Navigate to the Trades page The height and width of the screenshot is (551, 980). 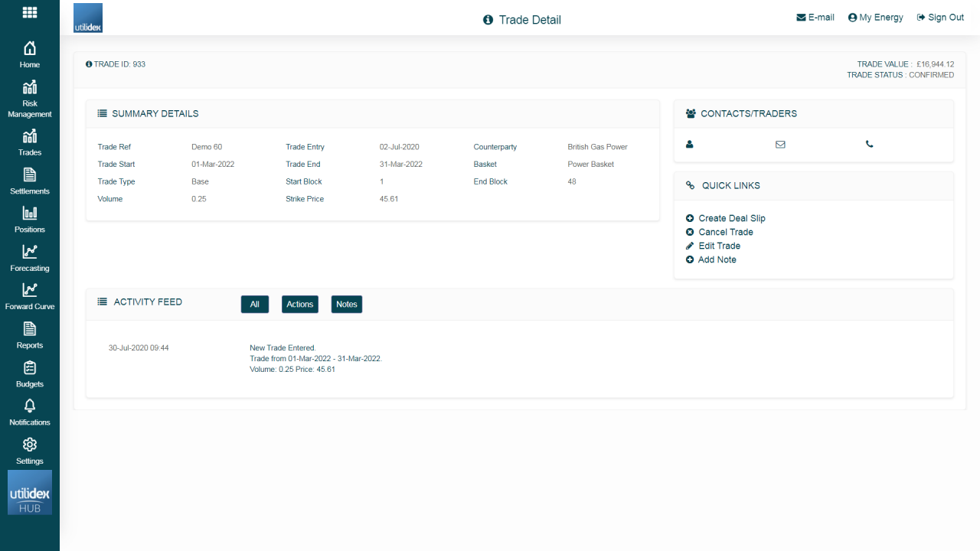click(x=29, y=142)
